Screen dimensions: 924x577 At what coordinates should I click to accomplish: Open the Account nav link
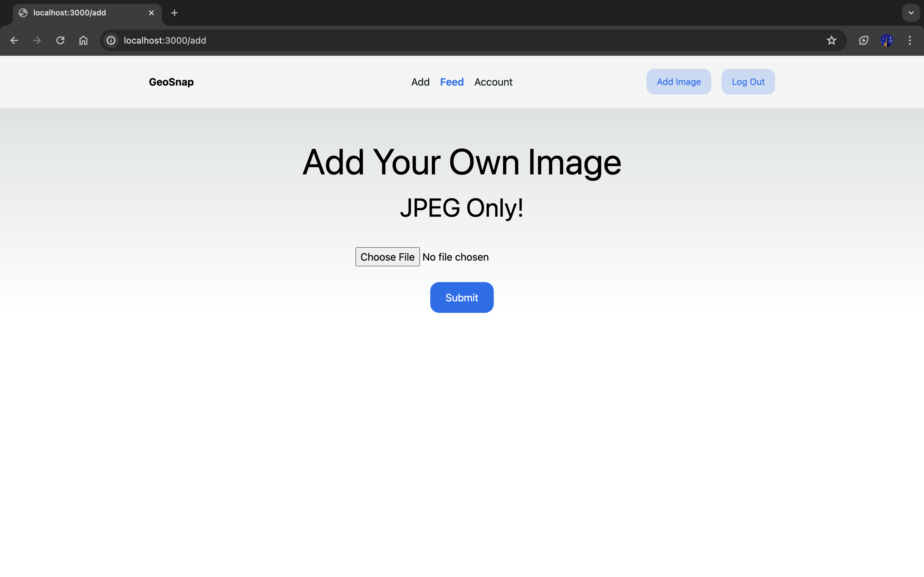493,82
